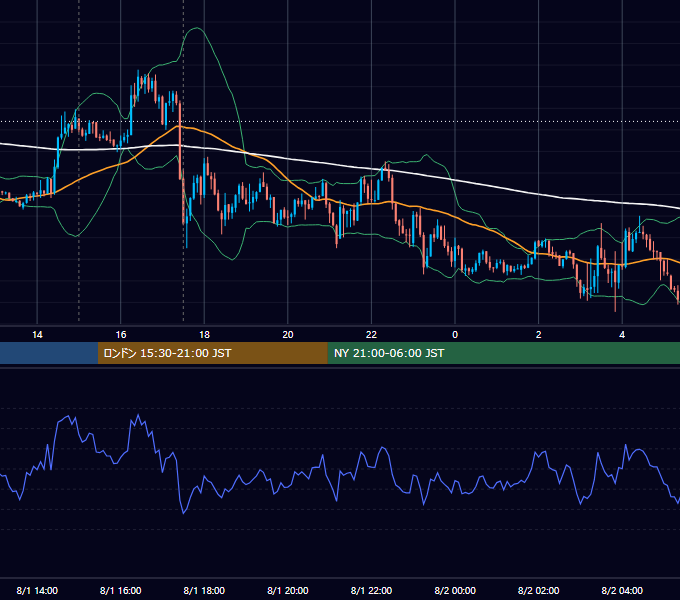The width and height of the screenshot is (680, 600).
Task: Click the 8/1 14:00 time label
Action: click(x=37, y=590)
